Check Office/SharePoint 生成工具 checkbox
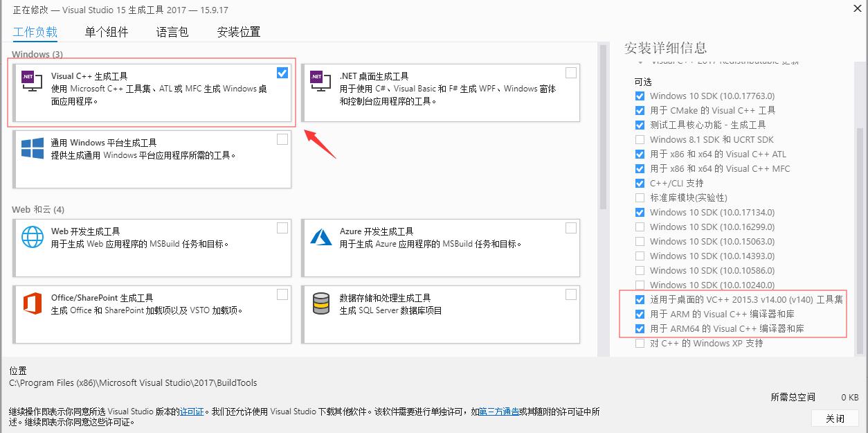This screenshot has height=433, width=868. point(282,294)
